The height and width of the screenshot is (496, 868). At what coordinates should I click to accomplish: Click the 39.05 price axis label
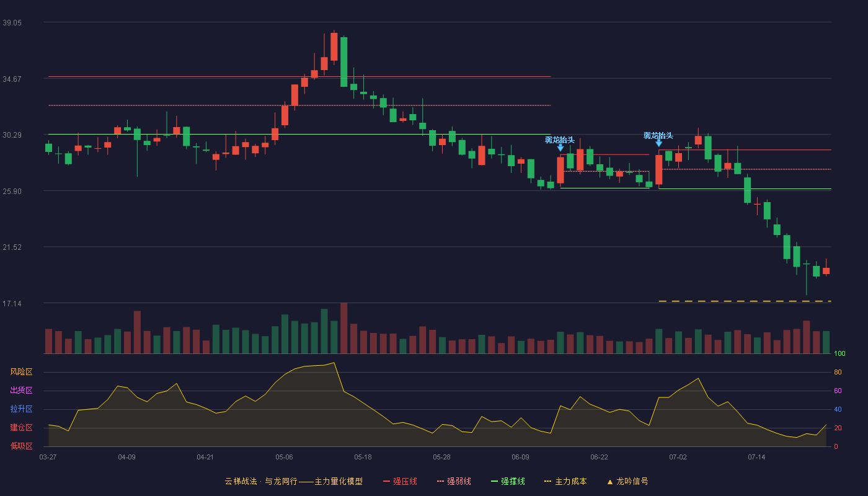pos(12,22)
